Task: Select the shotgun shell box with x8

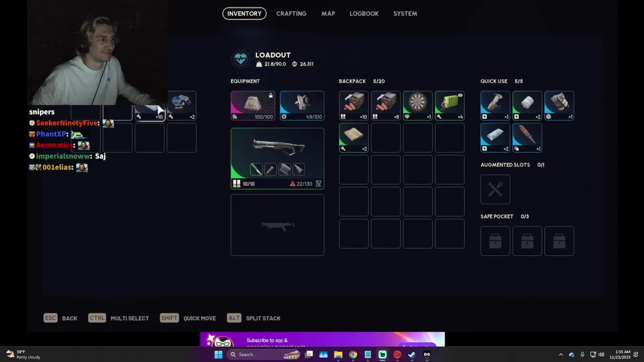Action: (385, 106)
